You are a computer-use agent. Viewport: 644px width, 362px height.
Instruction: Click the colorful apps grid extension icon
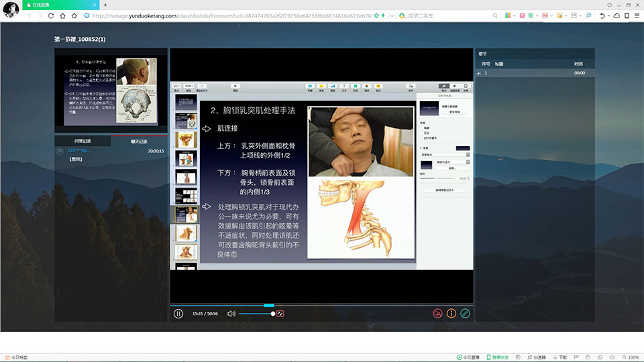pyautogui.click(x=508, y=15)
